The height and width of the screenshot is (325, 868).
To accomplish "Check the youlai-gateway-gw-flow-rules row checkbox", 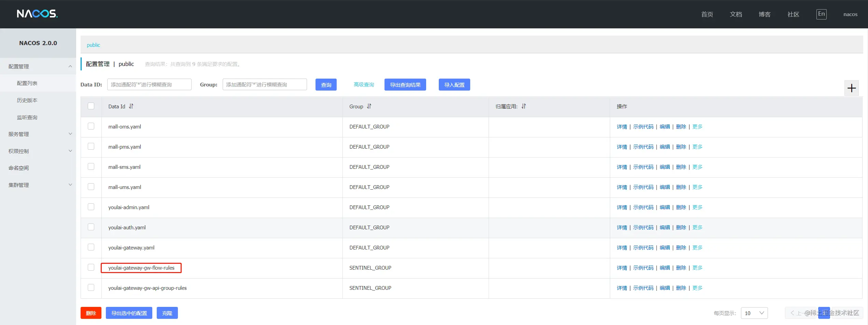I will 91,267.
